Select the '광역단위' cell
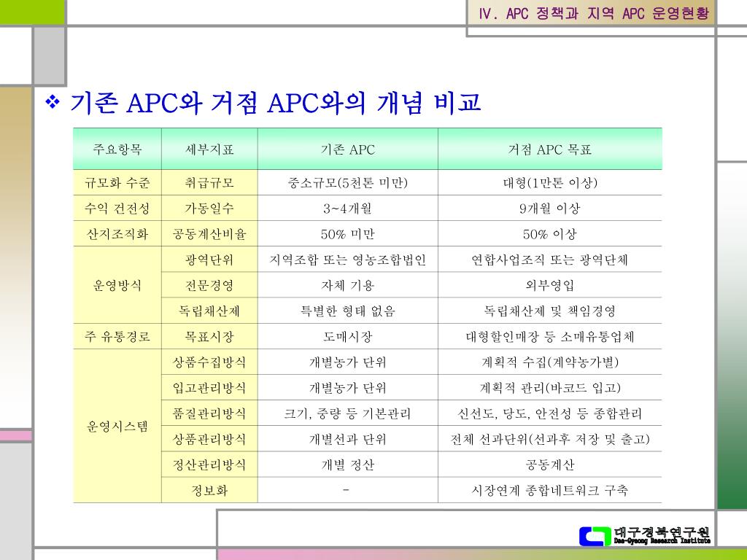Screen dimensions: 747x560 [x=209, y=260]
